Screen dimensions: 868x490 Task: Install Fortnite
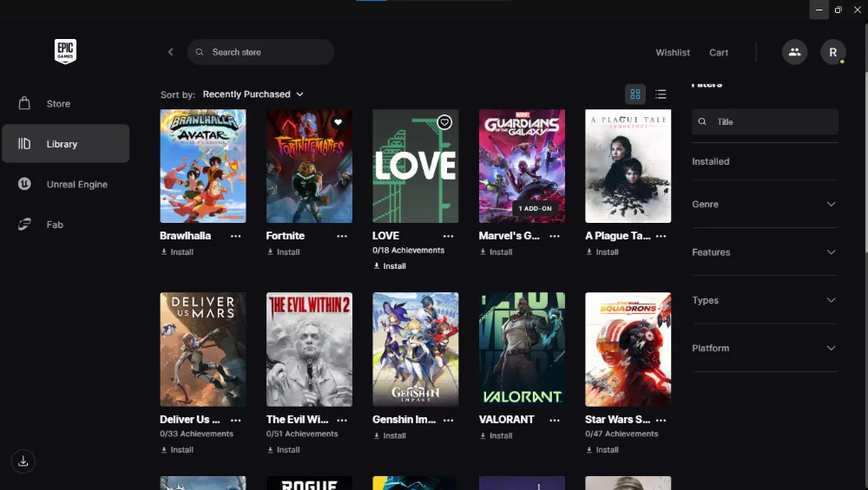pyautogui.click(x=284, y=252)
